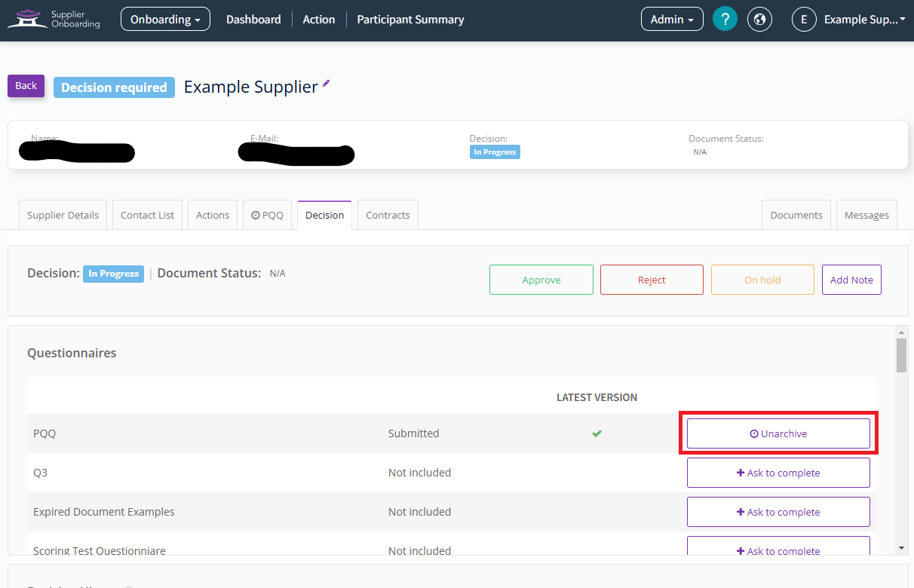
Task: Click Not included status in Q3 row
Action: [x=419, y=473]
